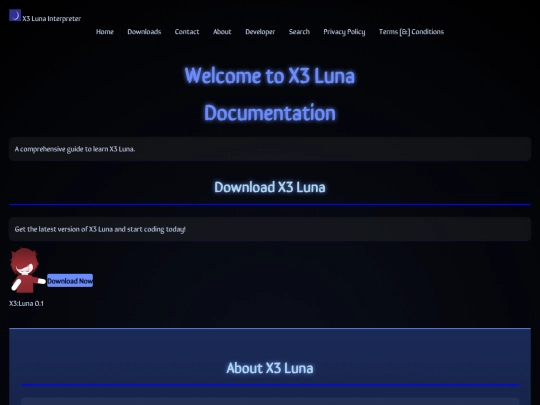Click the 'About X3 Luna' section heading

[x=270, y=368]
